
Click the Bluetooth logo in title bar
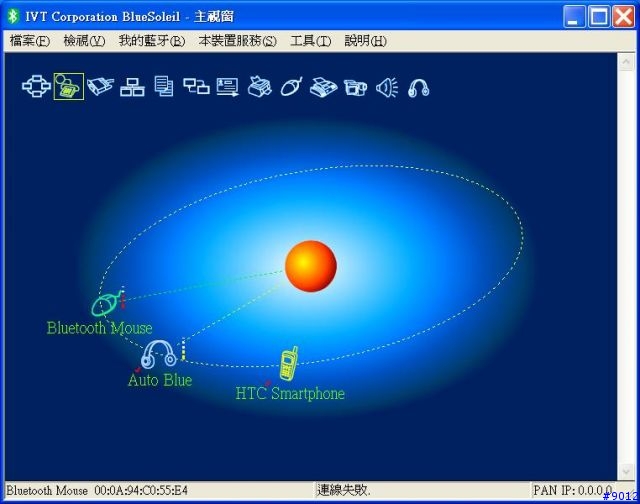click(13, 16)
